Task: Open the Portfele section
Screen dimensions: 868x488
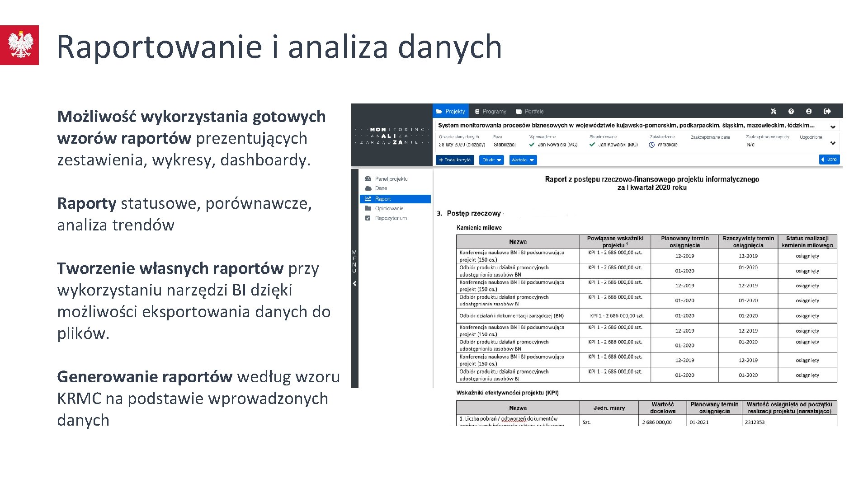Action: 554,109
